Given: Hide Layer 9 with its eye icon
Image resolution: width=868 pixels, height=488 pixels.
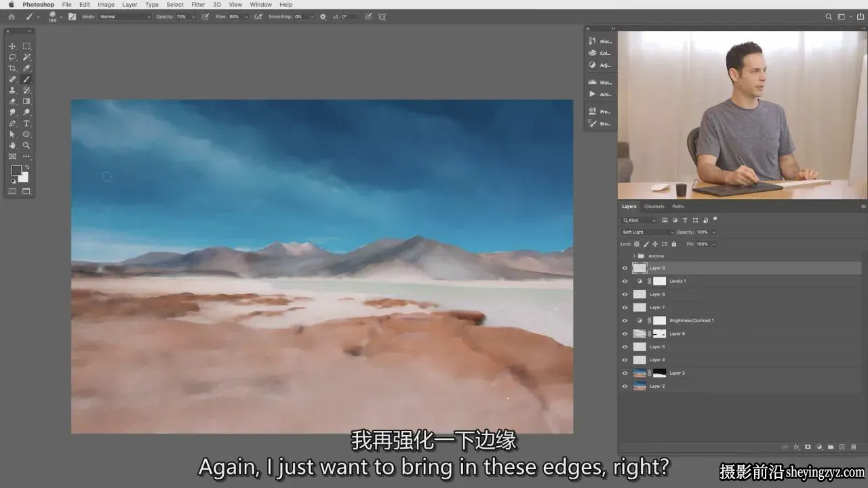Looking at the screenshot, I should [625, 268].
